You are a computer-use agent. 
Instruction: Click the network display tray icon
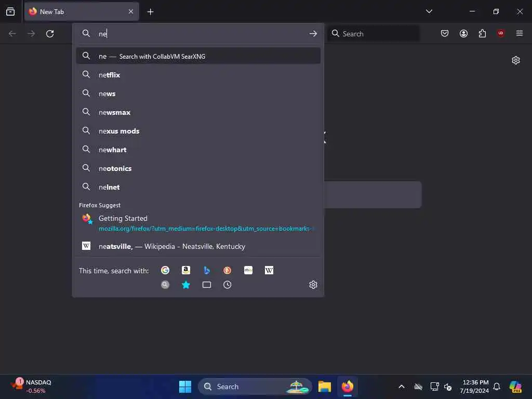(434, 387)
